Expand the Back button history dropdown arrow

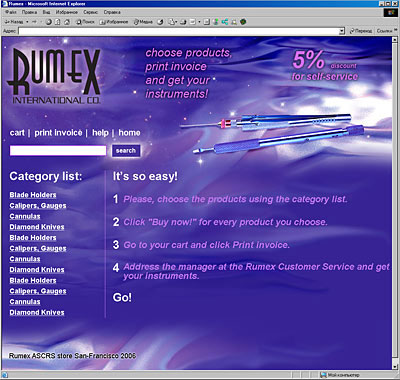tap(27, 22)
